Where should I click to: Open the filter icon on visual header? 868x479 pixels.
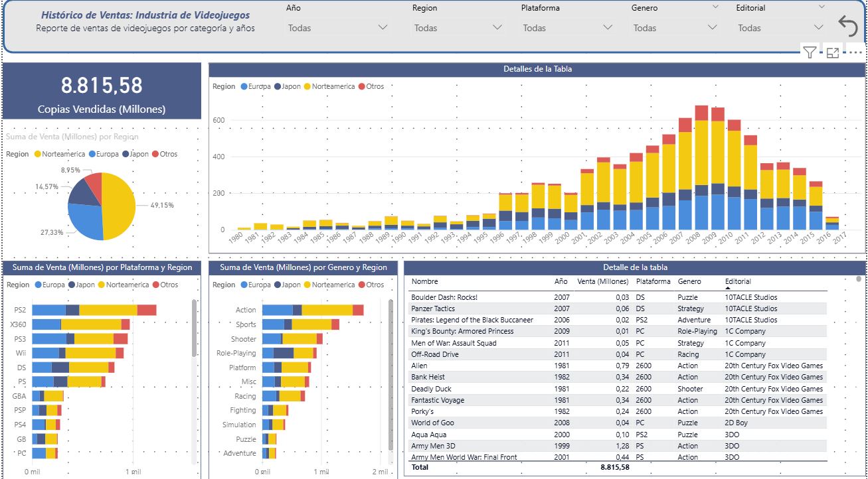tap(809, 53)
